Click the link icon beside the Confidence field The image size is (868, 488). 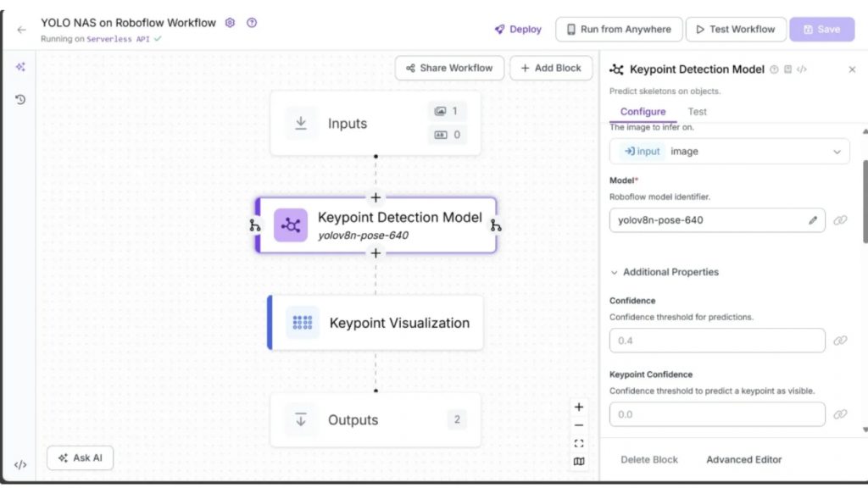(x=840, y=340)
